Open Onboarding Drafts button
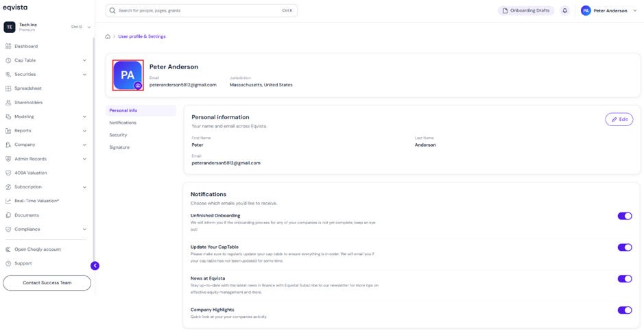 (x=526, y=11)
